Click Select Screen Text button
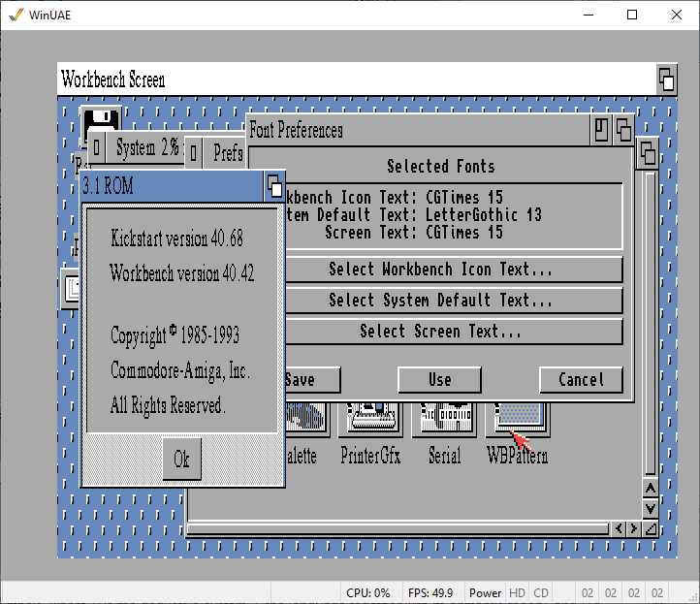700x604 pixels. click(454, 332)
